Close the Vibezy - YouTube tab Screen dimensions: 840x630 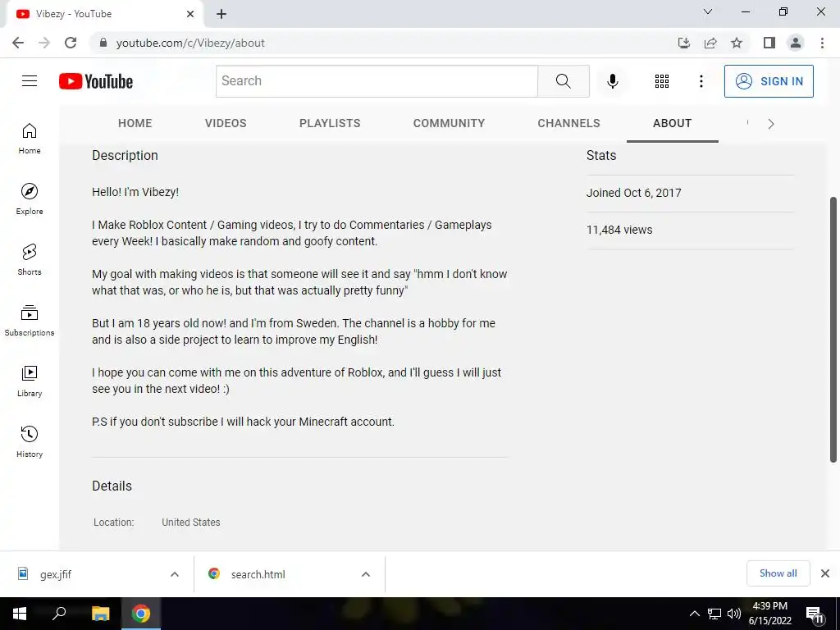click(190, 14)
